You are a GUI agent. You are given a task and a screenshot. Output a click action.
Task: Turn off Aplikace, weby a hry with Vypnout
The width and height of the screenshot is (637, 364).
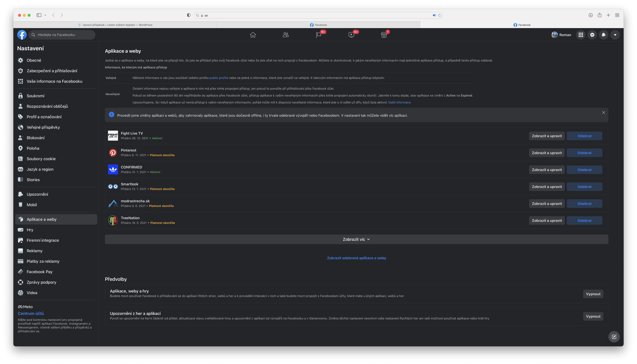coord(593,294)
